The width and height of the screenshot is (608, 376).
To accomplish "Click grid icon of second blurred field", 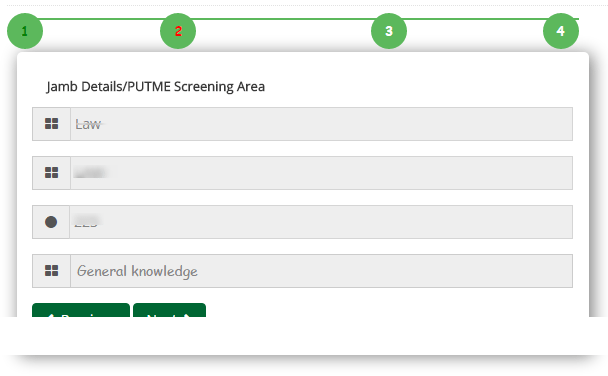I will [52, 173].
